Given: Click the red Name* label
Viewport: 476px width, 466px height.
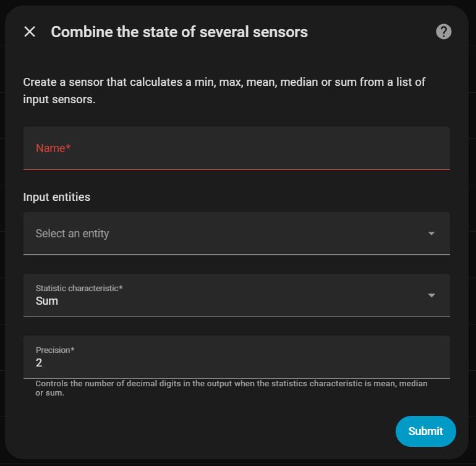Looking at the screenshot, I should pos(54,148).
